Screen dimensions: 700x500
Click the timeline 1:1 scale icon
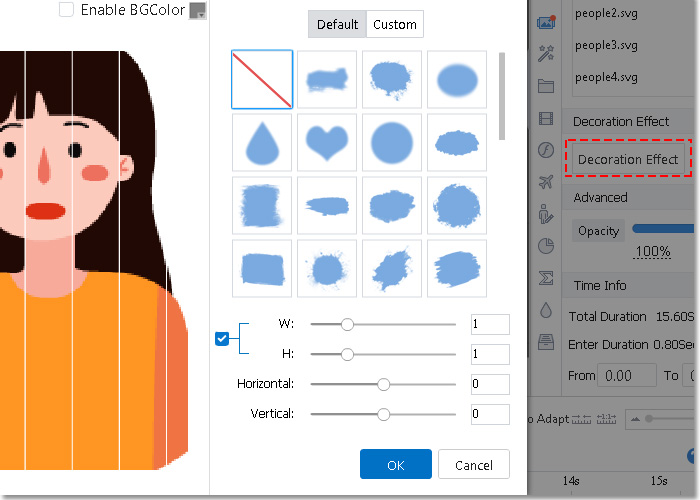(x=606, y=419)
